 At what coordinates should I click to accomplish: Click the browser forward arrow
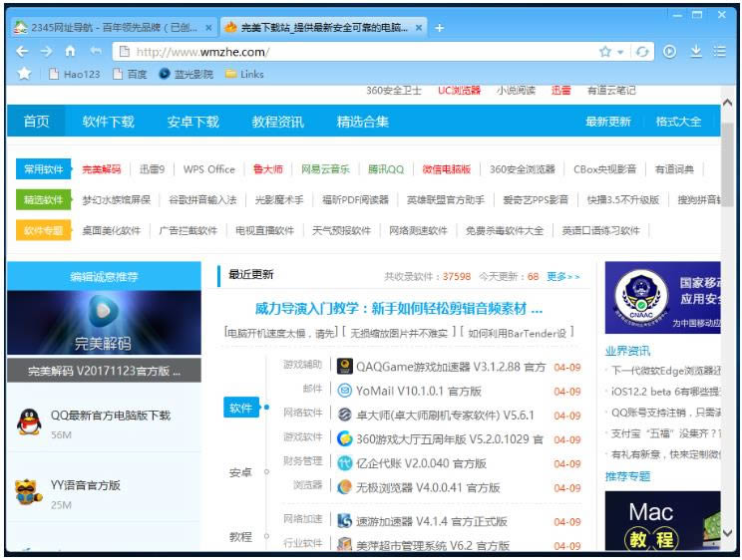point(46,51)
